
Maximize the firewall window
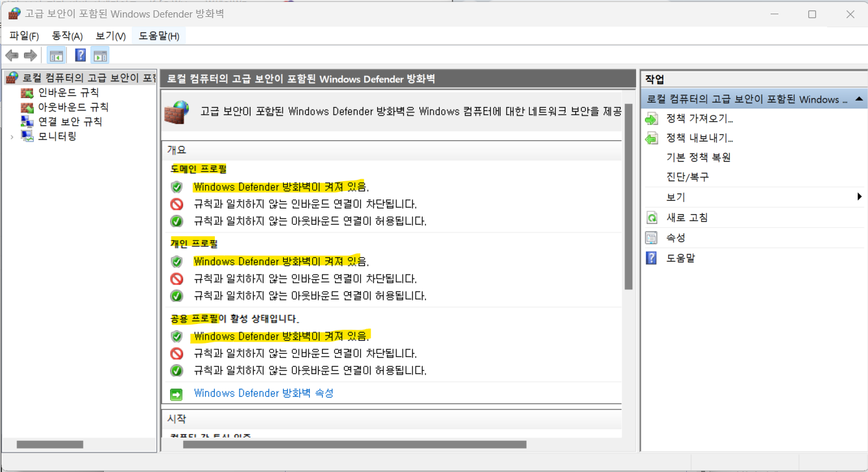812,14
